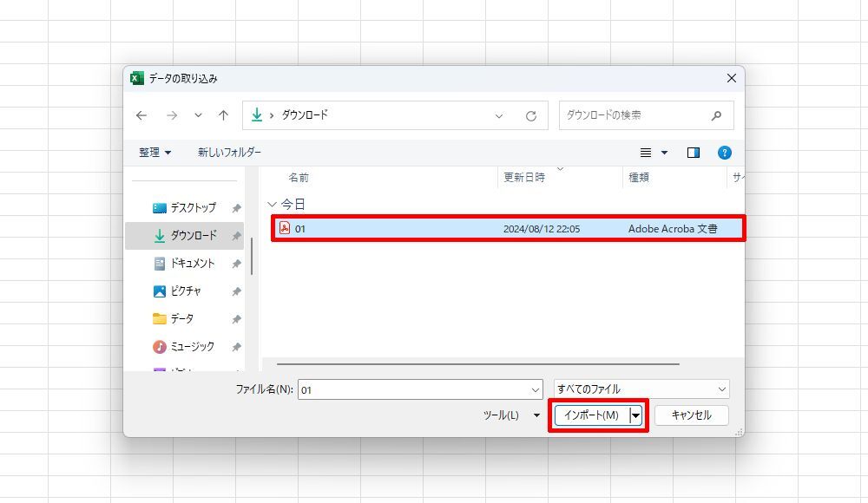Click the 新しいフォルダー button

click(229, 153)
